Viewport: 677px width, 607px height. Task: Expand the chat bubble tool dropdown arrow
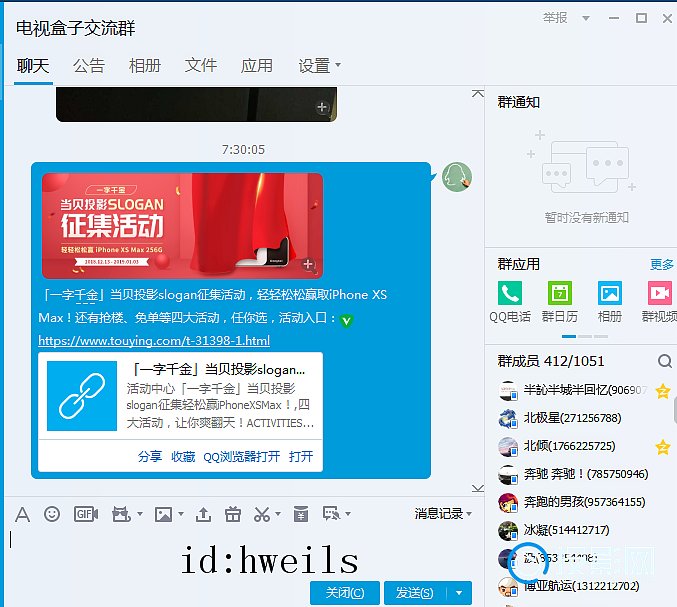coord(348,514)
